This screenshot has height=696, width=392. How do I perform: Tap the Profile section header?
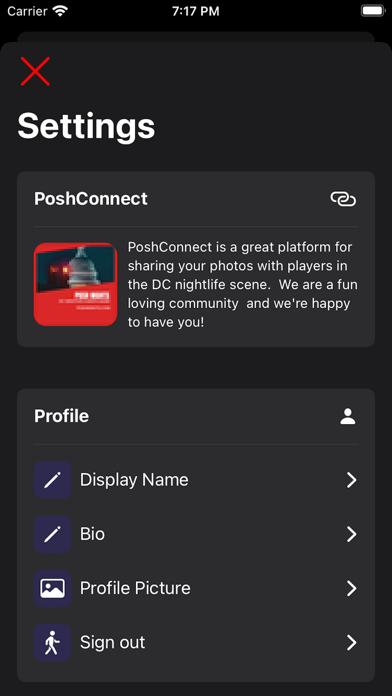(61, 416)
